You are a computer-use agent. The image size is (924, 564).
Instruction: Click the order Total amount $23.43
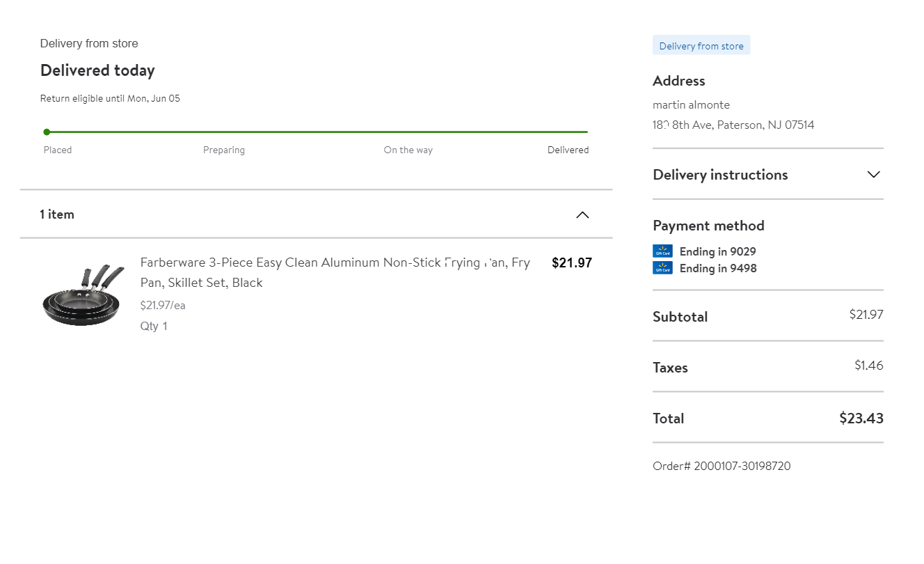861,418
